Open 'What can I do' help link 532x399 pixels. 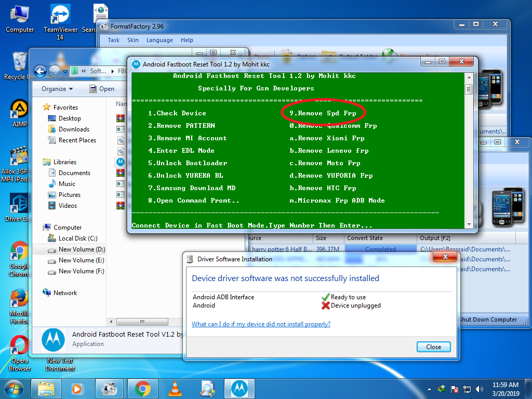coord(261,324)
